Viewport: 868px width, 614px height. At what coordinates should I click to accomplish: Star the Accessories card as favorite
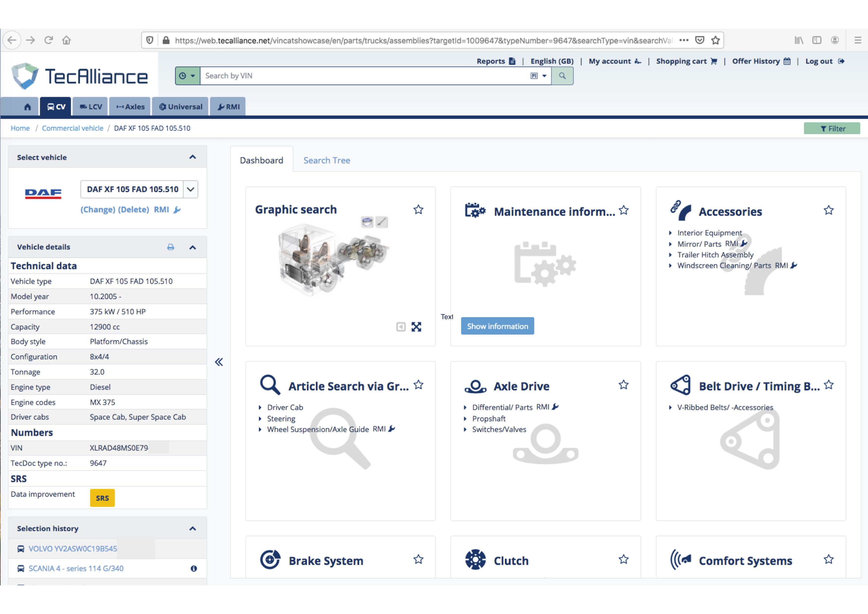tap(828, 210)
